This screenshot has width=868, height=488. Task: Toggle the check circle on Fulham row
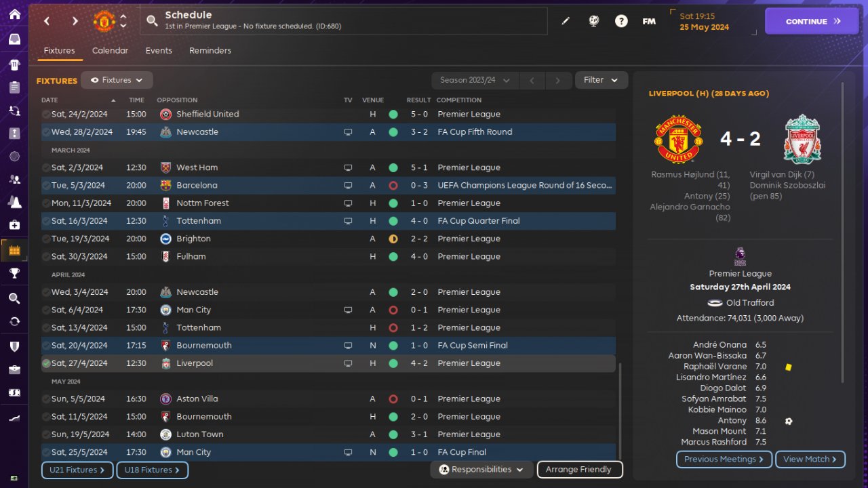tap(46, 257)
